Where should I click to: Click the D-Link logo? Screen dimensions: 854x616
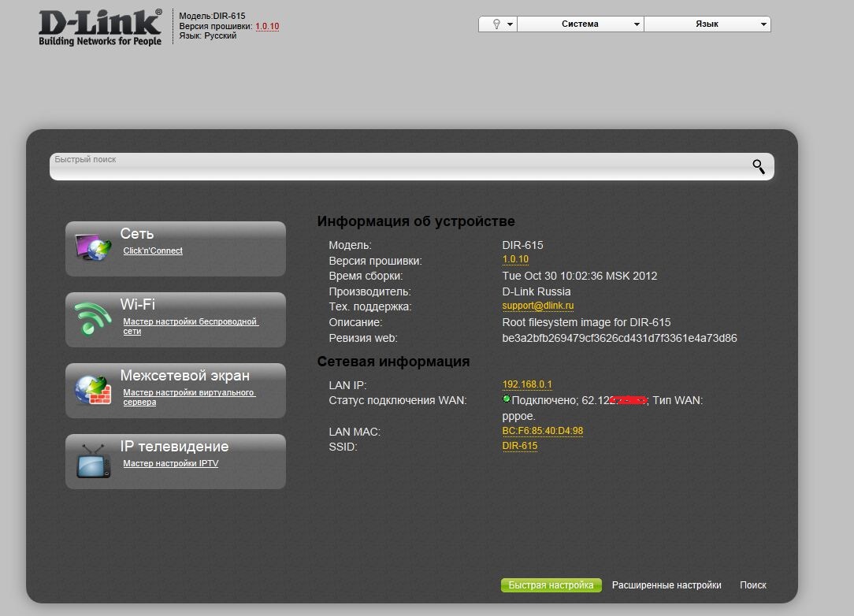tap(100, 28)
